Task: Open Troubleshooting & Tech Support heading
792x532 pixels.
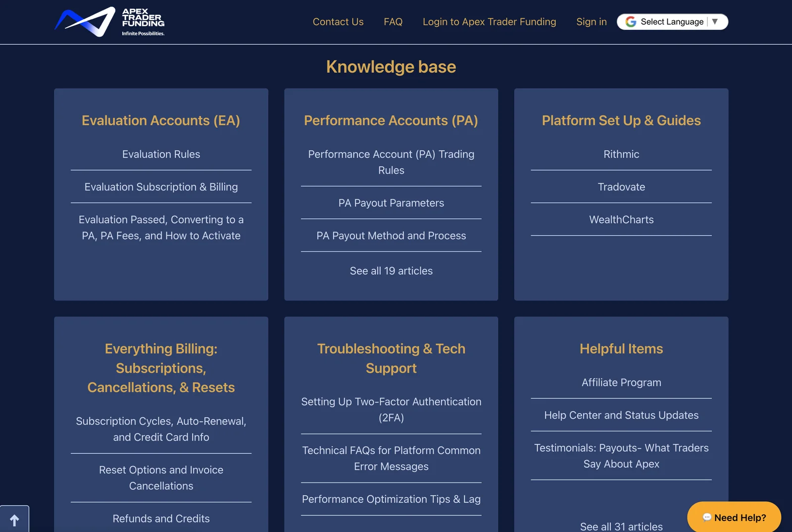Action: 391,358
